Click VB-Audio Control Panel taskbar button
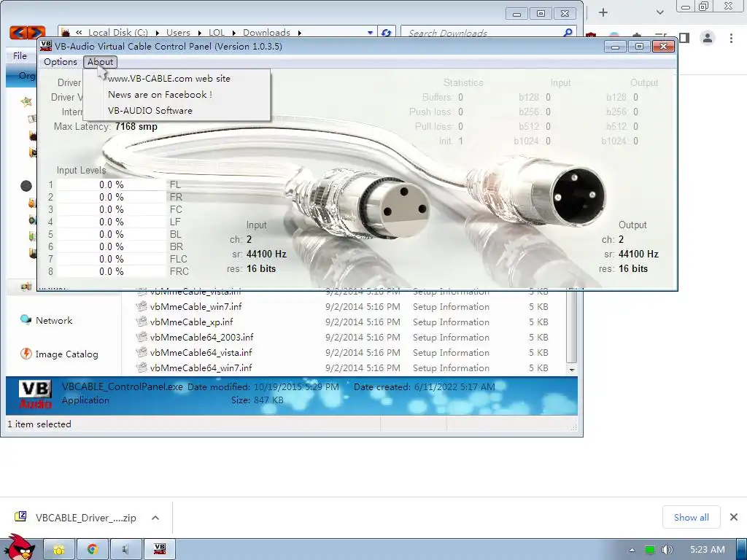Image resolution: width=747 pixels, height=560 pixels. tap(160, 550)
